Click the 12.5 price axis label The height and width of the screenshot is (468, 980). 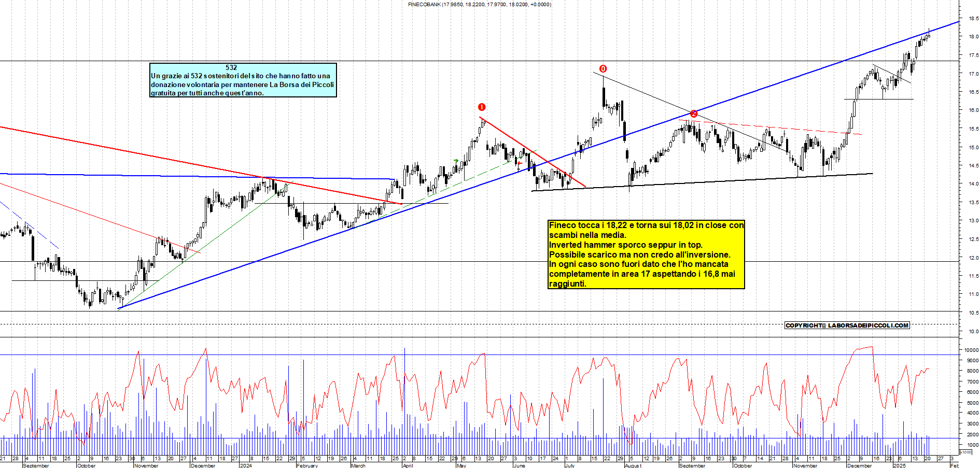[x=973, y=239]
